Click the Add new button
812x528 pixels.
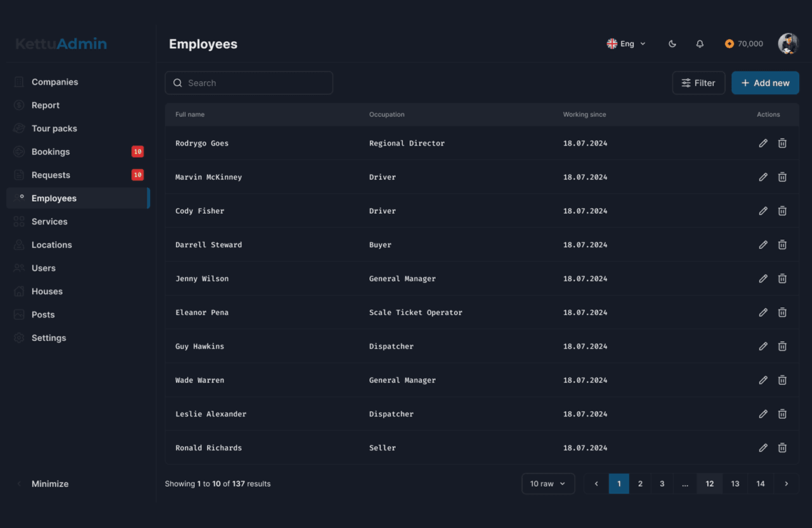pyautogui.click(x=765, y=83)
